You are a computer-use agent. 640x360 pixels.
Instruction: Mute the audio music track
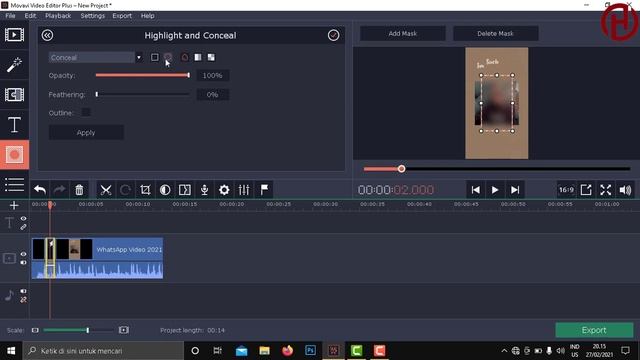[23, 291]
